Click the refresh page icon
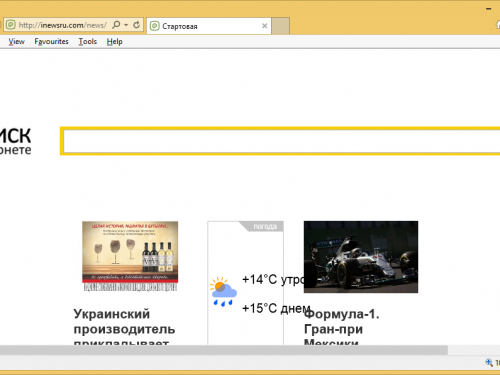This screenshot has height=375, width=500. pyautogui.click(x=137, y=25)
